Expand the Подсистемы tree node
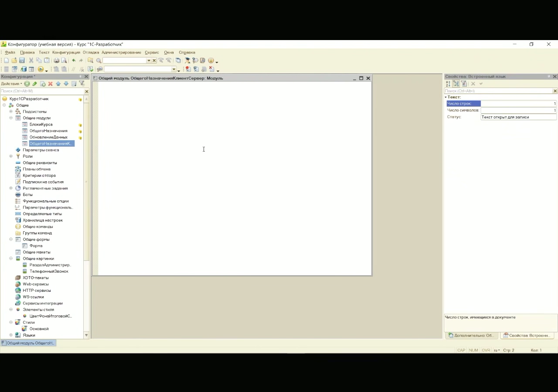The width and height of the screenshot is (558, 392). (x=11, y=112)
